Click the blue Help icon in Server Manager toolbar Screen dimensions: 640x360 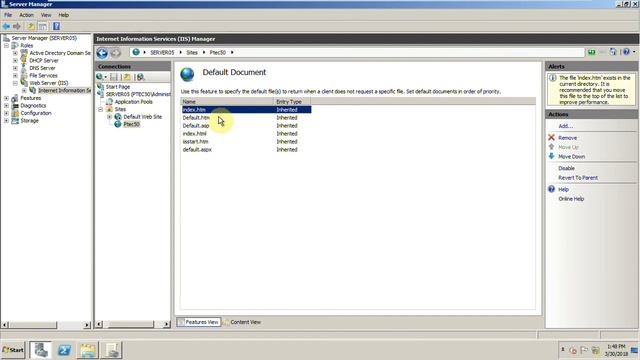click(56, 27)
